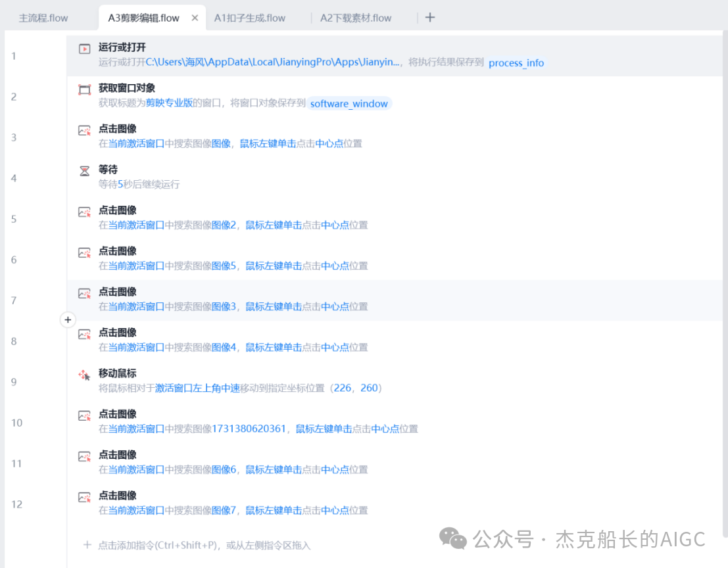Image resolution: width=728 pixels, height=568 pixels.
Task: Switch to the A1扣子生成.flow tab
Action: (250, 18)
